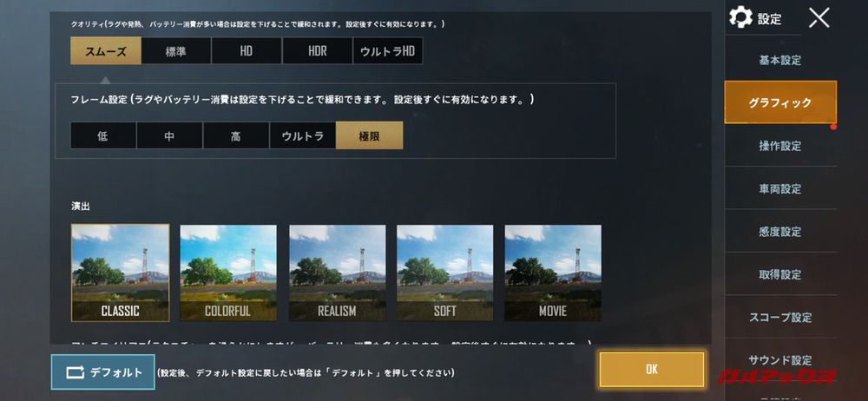The width and height of the screenshot is (868, 401).
Task: Select ウルトラHD quality option
Action: [x=387, y=51]
